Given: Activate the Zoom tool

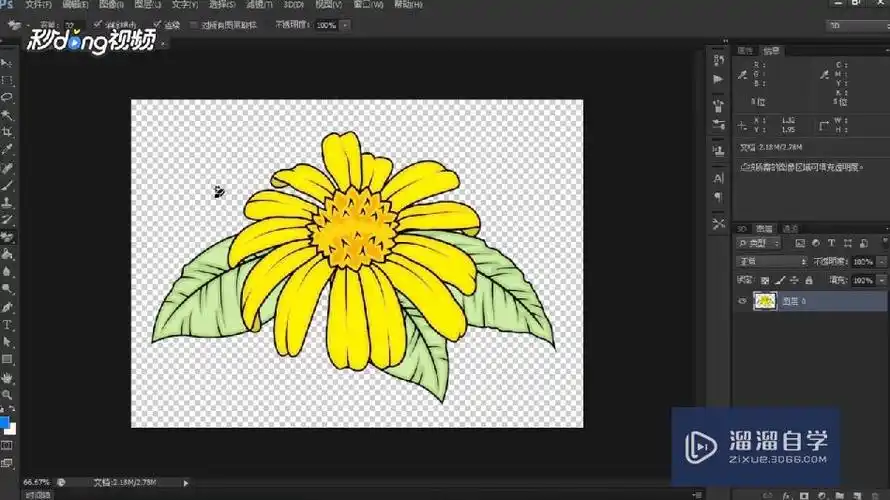Looking at the screenshot, I should [x=7, y=395].
